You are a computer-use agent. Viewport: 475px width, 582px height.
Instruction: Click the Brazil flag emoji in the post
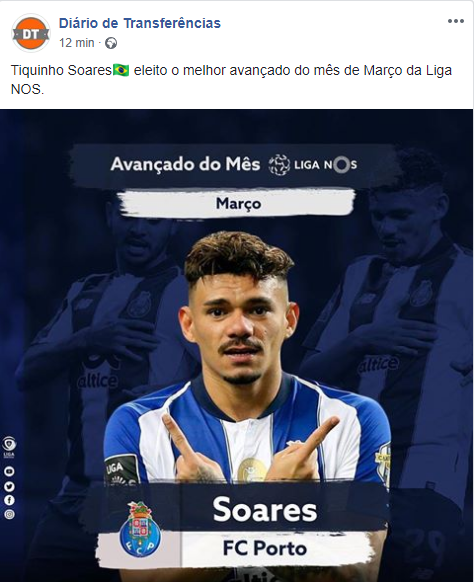[x=121, y=71]
